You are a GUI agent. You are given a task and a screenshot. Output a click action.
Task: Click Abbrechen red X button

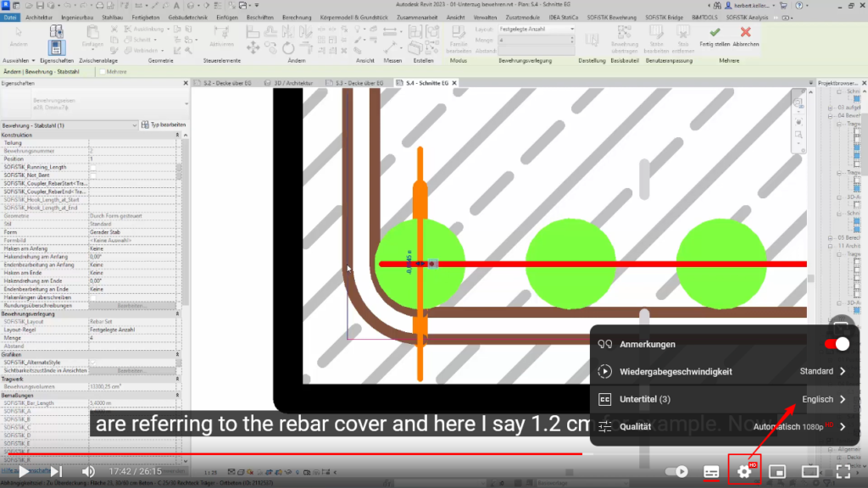pos(746,36)
